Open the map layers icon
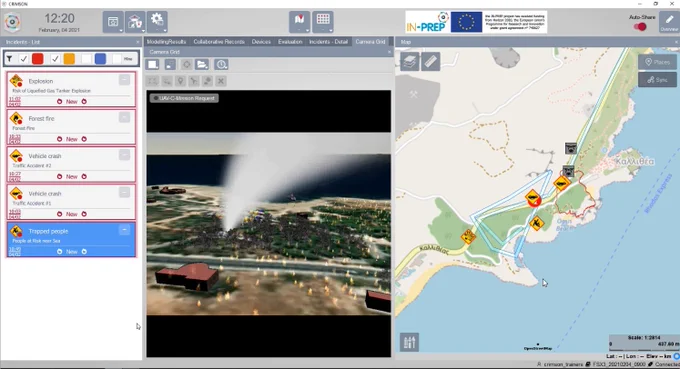The height and width of the screenshot is (369, 680). (x=409, y=62)
